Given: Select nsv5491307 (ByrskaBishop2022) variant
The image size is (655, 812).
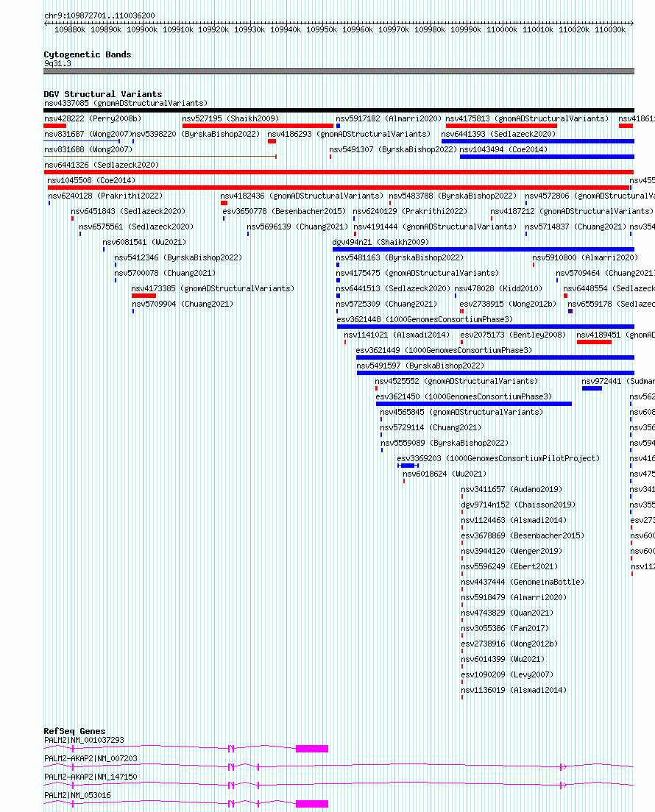Looking at the screenshot, I should tap(393, 150).
